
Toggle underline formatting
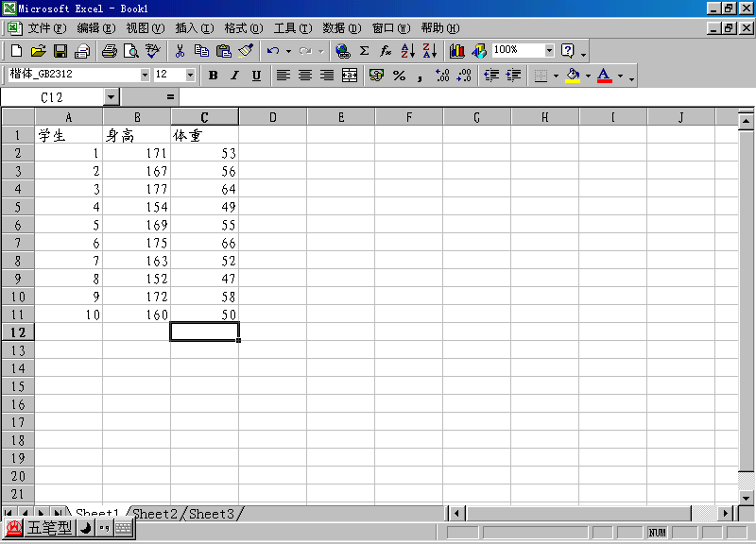(256, 76)
